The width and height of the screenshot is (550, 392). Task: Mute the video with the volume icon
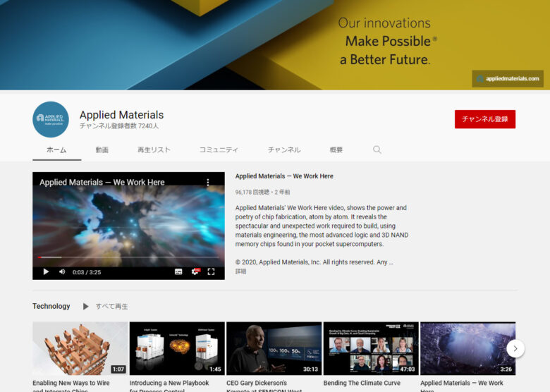click(x=62, y=271)
